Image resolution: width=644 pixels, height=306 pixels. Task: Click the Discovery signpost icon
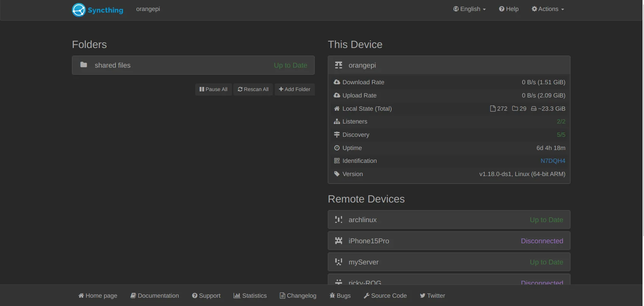coord(337,134)
